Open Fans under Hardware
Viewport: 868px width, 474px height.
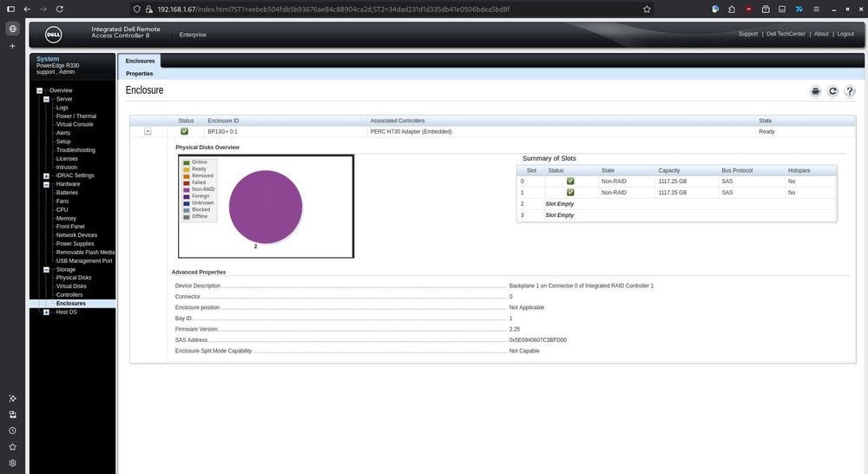pos(62,201)
